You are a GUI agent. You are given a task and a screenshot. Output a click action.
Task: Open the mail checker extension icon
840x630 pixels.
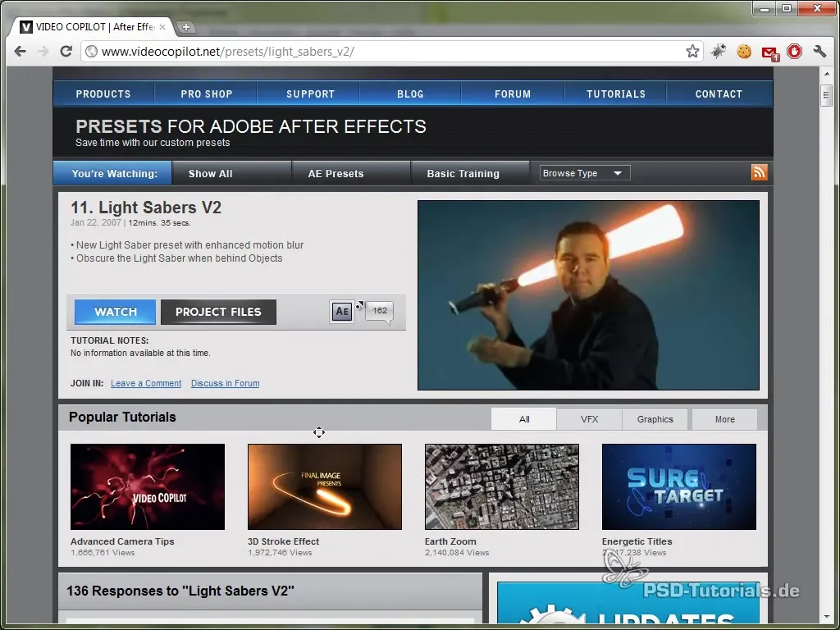(x=769, y=52)
